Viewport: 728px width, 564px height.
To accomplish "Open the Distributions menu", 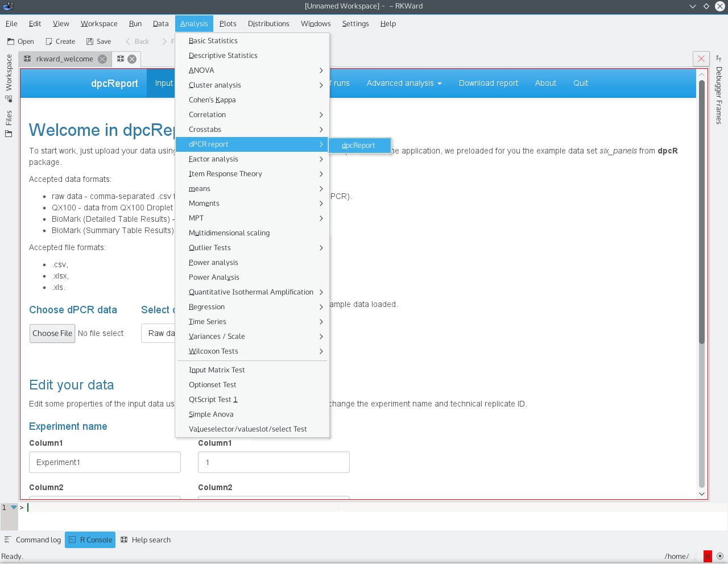I will 268,24.
